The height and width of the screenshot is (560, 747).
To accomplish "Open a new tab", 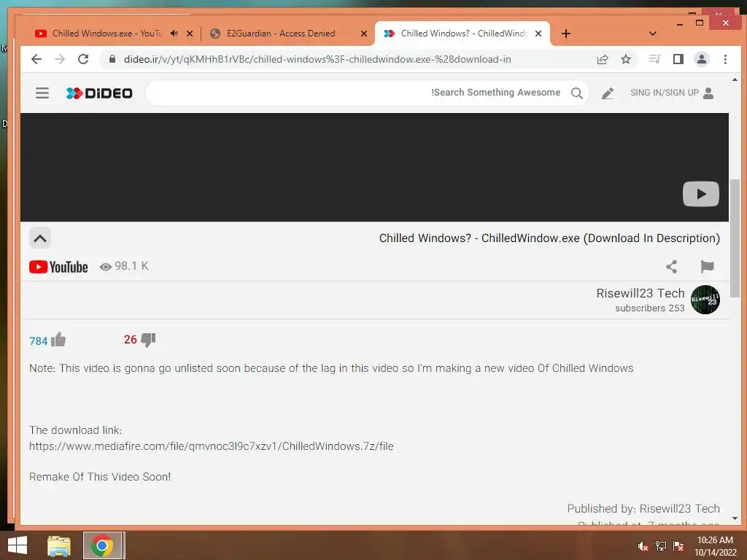I will pos(565,34).
